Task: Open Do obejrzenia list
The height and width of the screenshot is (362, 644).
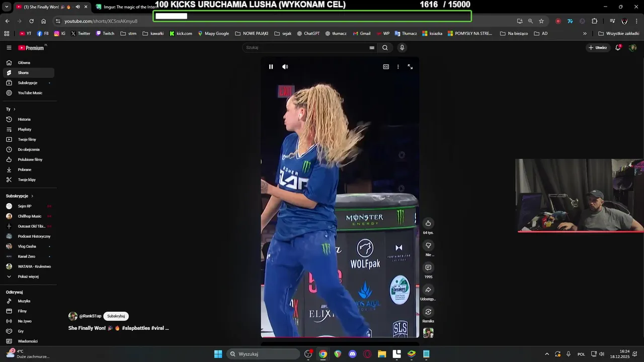Action: tap(28, 149)
